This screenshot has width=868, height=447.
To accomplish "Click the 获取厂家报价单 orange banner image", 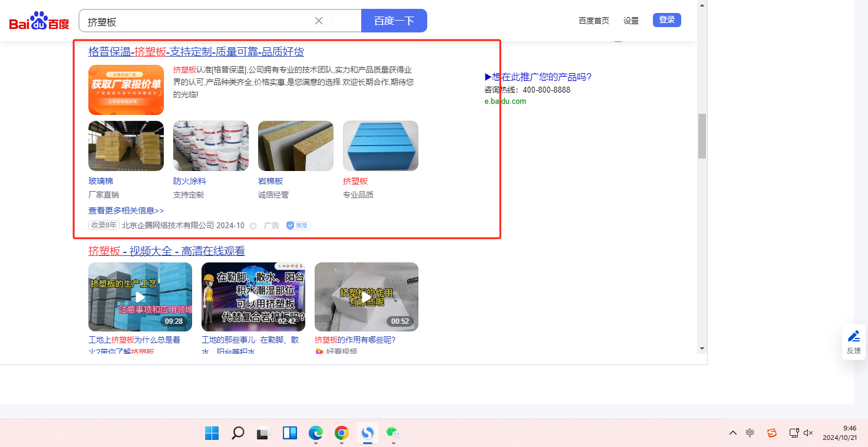I will [126, 90].
